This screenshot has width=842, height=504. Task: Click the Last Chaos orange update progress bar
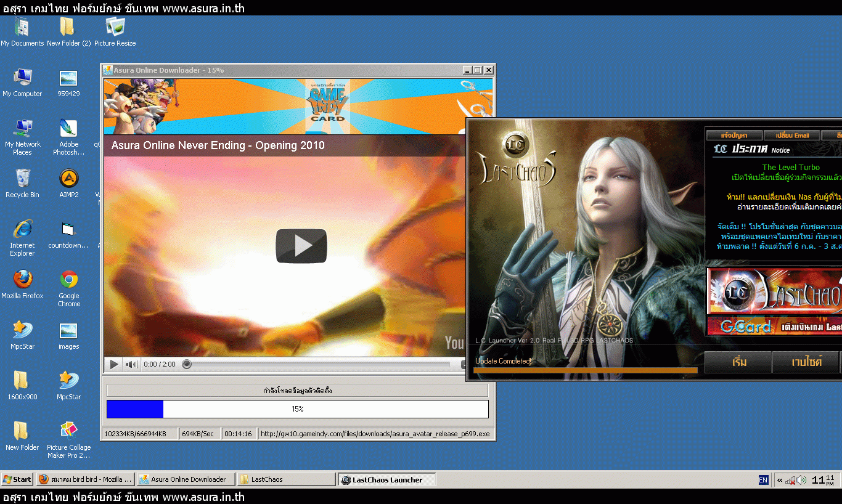point(586,370)
